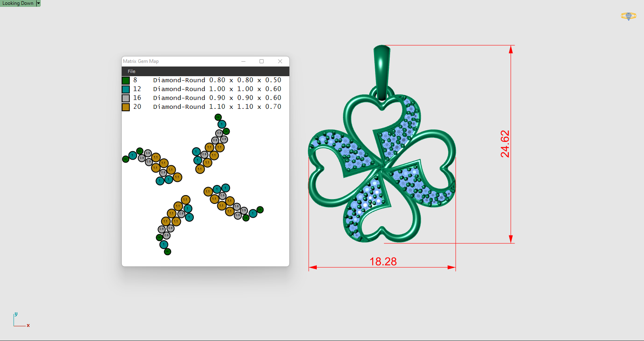Viewport: 644px width, 341px height.
Task: Maximize the Matrix Gem Map window
Action: coord(262,61)
